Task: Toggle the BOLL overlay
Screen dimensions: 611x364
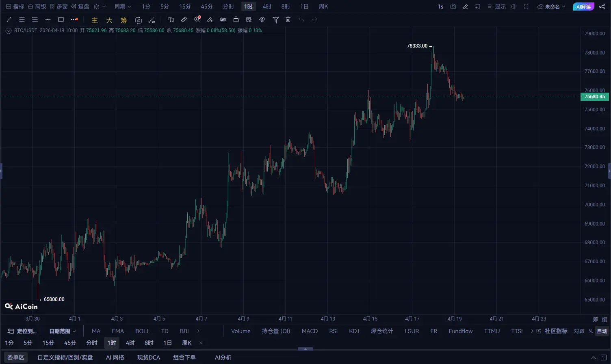Action: 143,331
